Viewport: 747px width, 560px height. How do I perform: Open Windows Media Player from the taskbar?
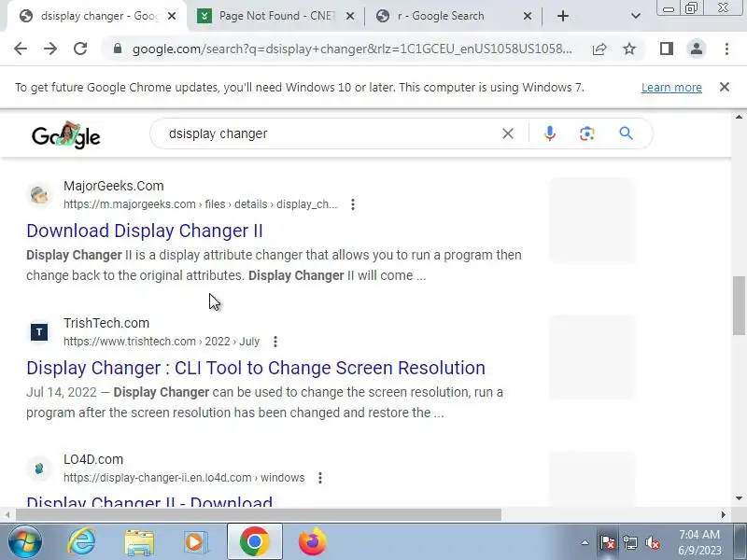coord(195,542)
